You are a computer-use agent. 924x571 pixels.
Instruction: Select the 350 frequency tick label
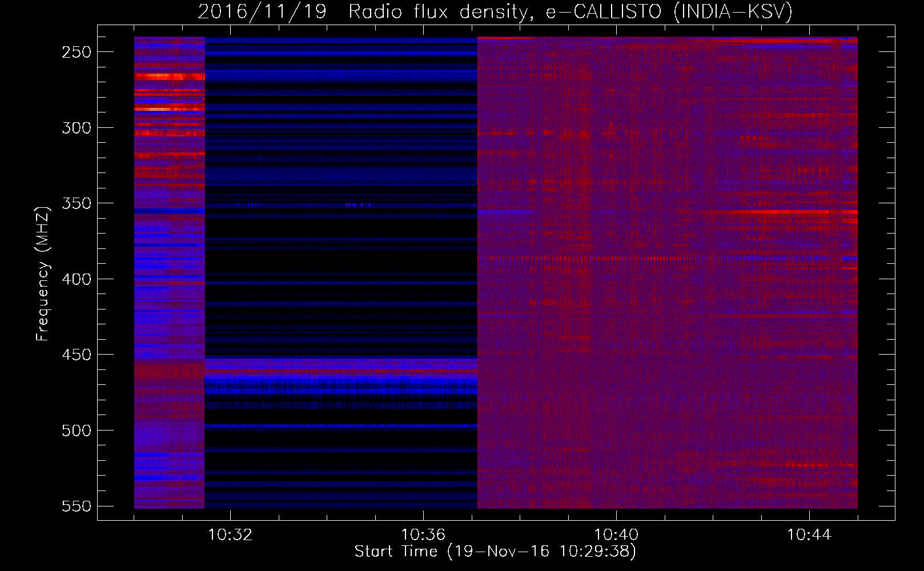(x=77, y=204)
